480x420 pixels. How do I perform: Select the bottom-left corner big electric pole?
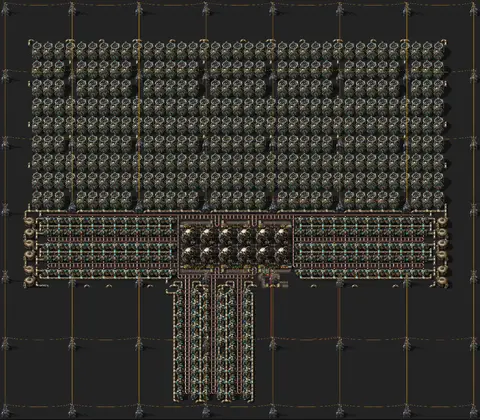click(x=5, y=411)
